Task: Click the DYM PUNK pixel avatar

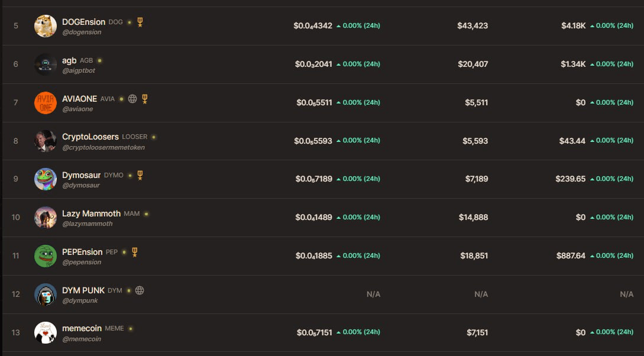Action: [x=46, y=294]
